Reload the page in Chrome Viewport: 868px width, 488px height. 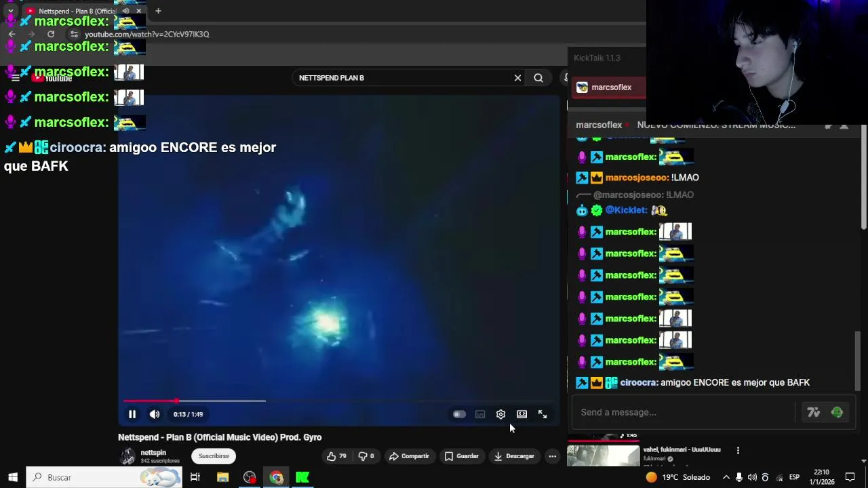click(x=51, y=34)
